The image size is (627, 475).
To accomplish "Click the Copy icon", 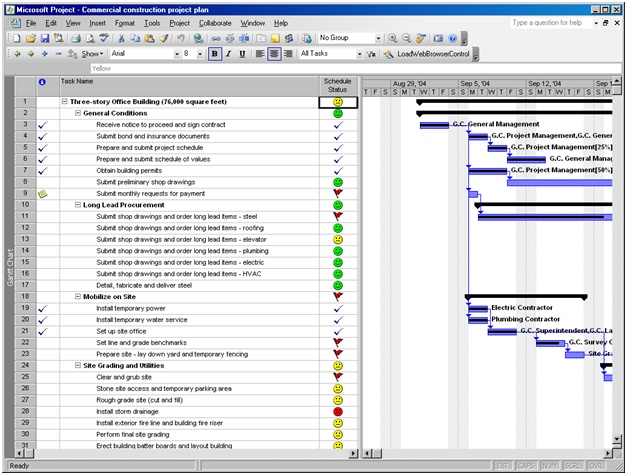I will tap(136, 38).
